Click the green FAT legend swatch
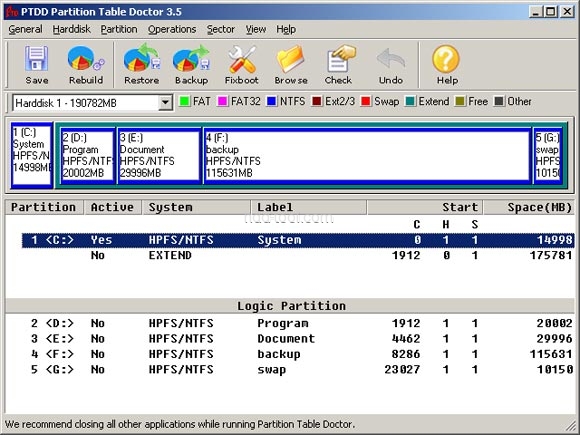This screenshot has height=435, width=580. [184, 101]
